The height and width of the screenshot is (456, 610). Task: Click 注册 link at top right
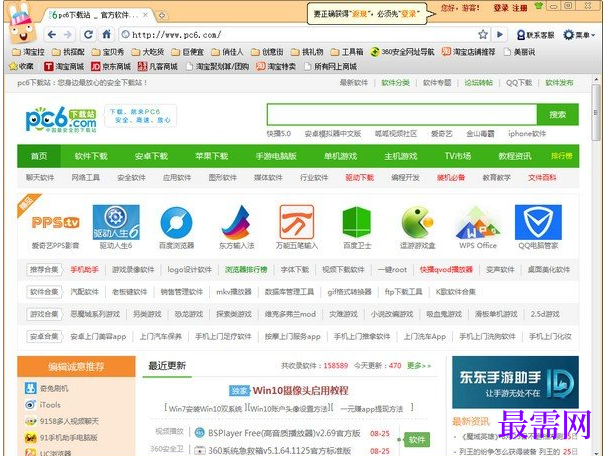point(520,8)
